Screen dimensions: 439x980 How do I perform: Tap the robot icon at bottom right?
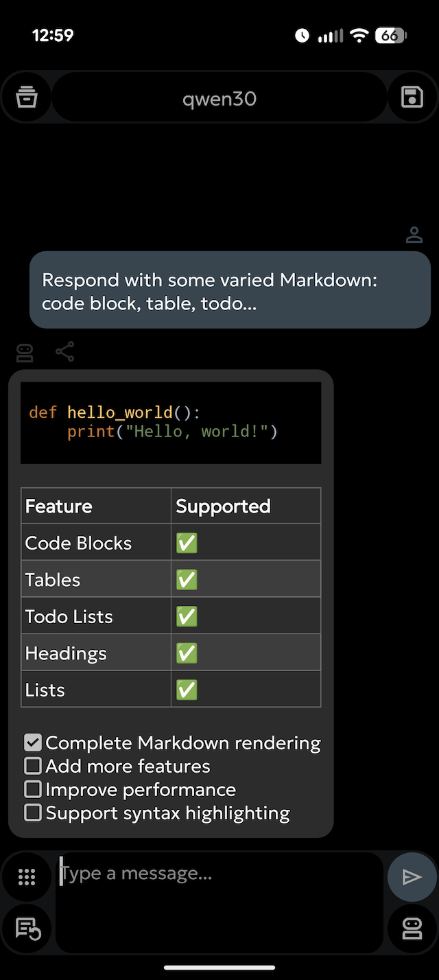[x=412, y=929]
